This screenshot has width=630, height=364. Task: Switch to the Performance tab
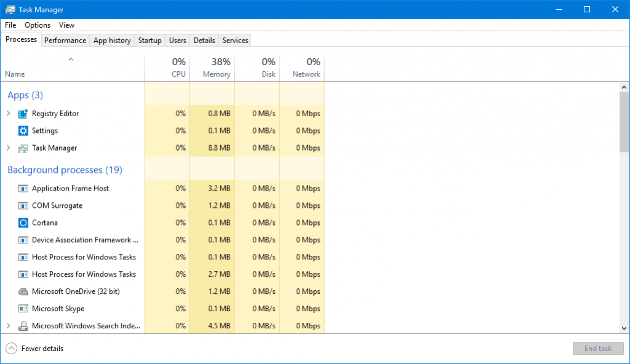pyautogui.click(x=65, y=40)
